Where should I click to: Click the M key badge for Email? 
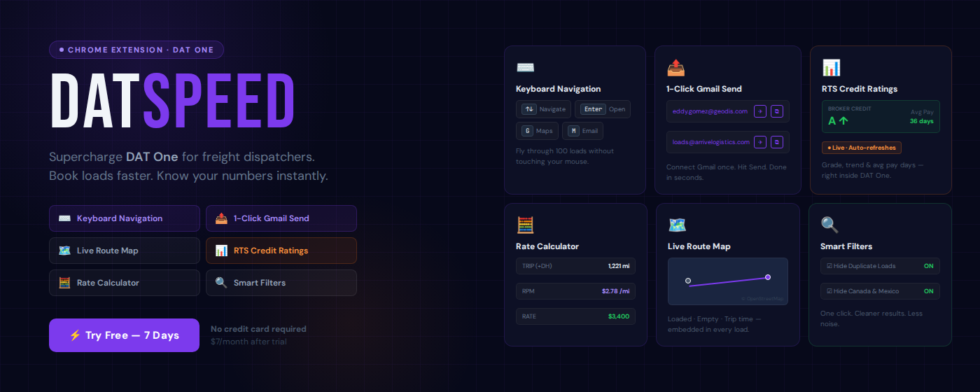574,131
